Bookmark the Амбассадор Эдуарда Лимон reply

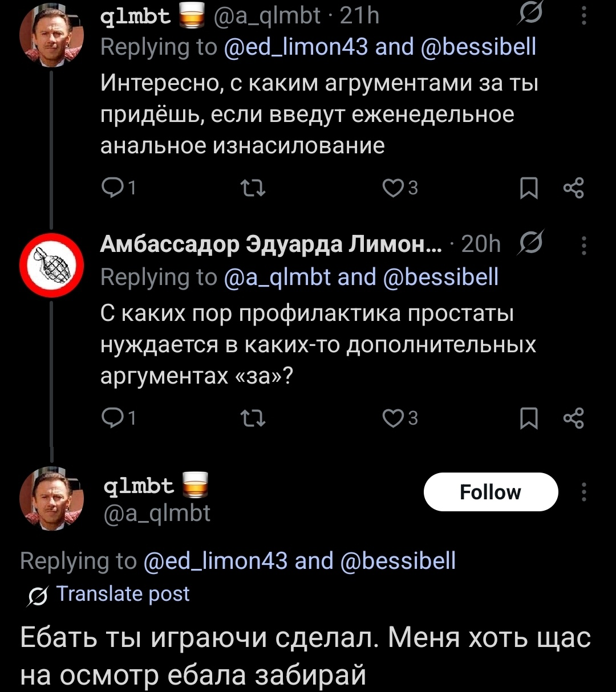[x=530, y=419]
